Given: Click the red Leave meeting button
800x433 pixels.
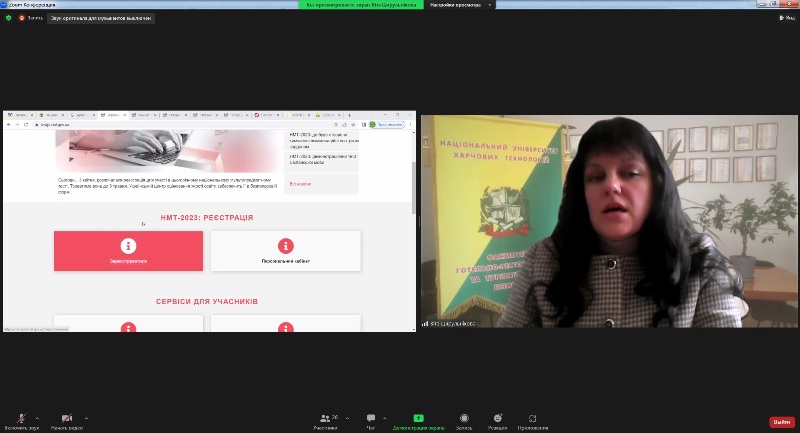Looking at the screenshot, I should coord(782,422).
